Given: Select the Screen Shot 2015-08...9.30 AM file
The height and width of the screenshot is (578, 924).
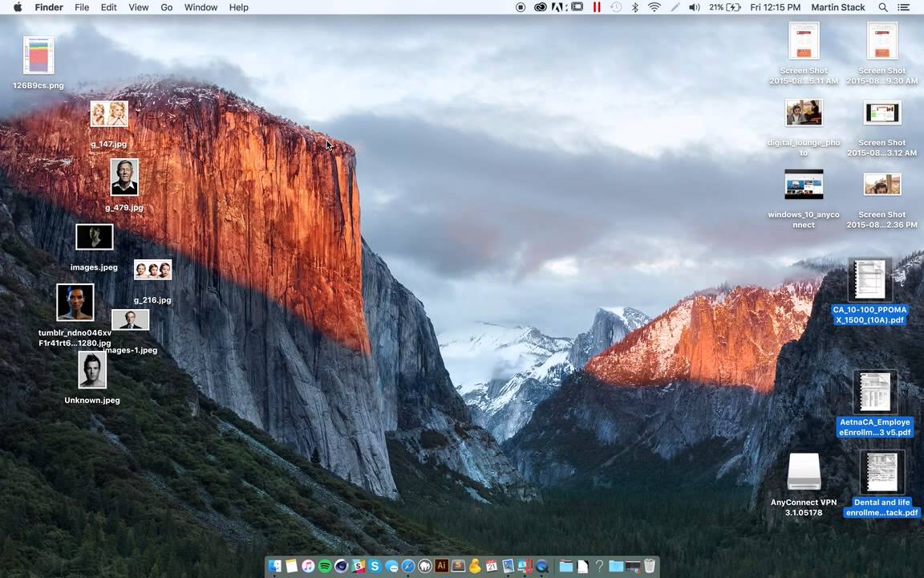Looking at the screenshot, I should 882,41.
